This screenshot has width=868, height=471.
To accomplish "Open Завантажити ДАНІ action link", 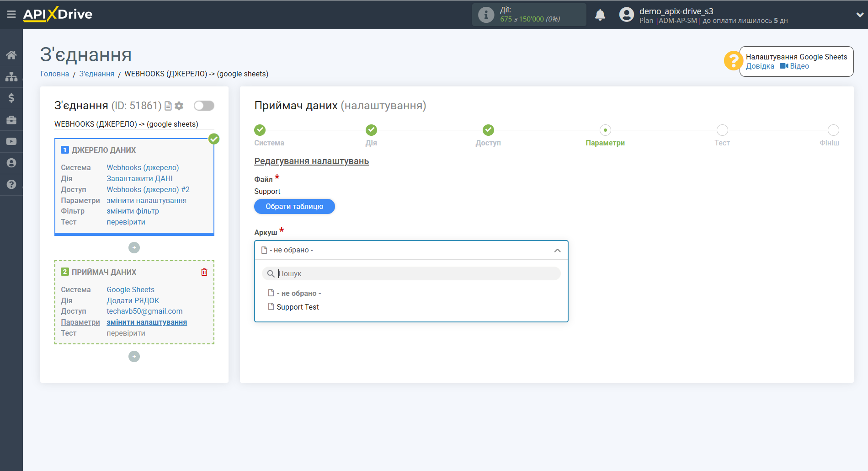I will 139,178.
